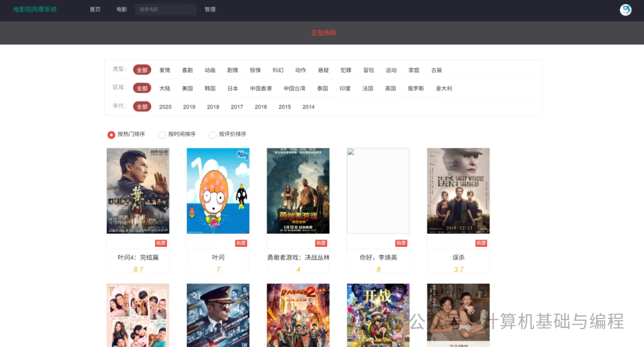Select 按热门排序 radio button
Image resolution: width=644 pixels, height=347 pixels.
111,135
